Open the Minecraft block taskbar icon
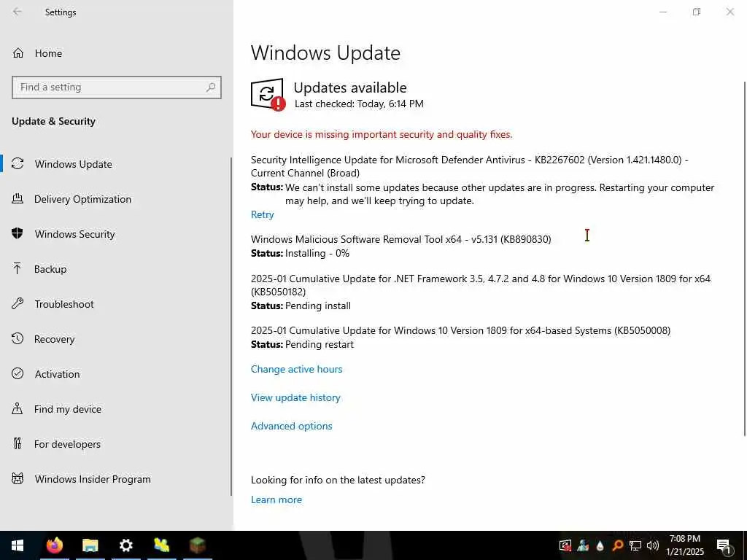This screenshot has width=747, height=560. coord(197,545)
